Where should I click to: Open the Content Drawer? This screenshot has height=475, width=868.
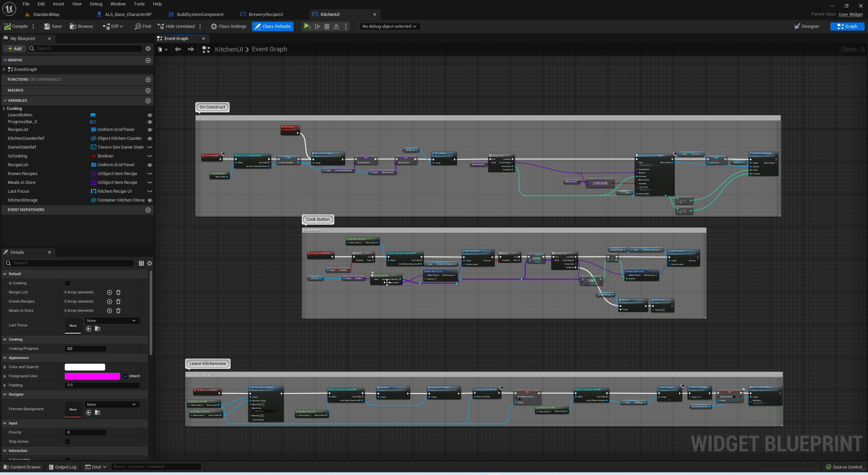(x=22, y=467)
